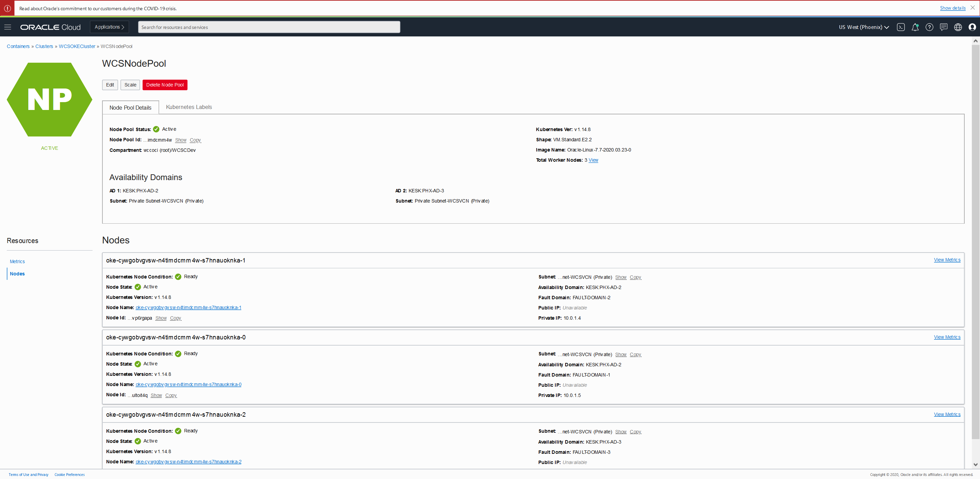Select Metrics under Resources
The image size is (980, 479).
point(17,261)
